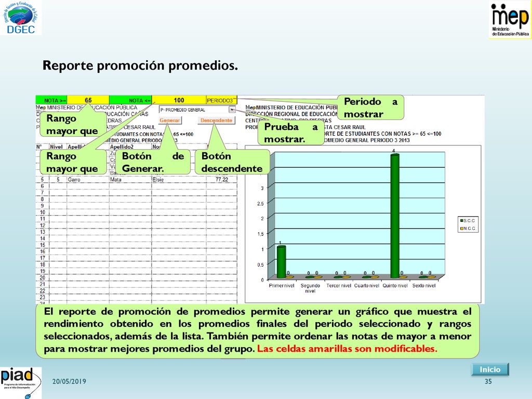
Task: Click the '77,22' average cell
Action: (222, 179)
